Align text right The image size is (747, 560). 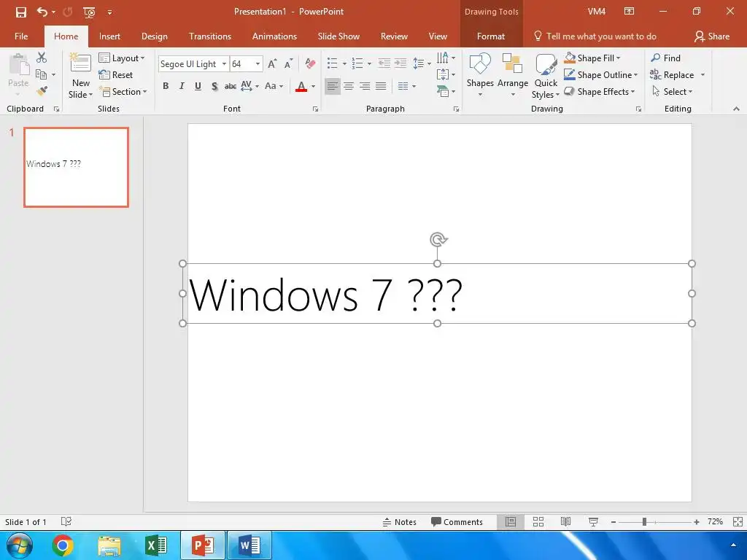point(365,86)
